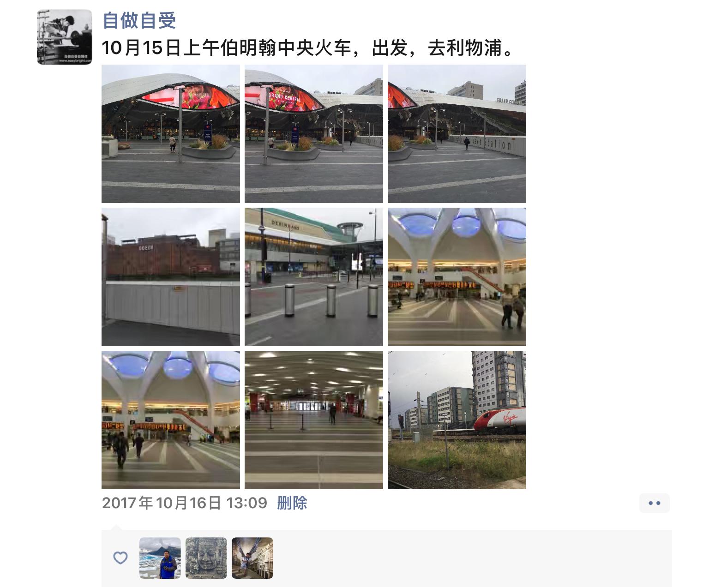Click the 删除 delete link
The height and width of the screenshot is (588, 709).
tap(292, 503)
